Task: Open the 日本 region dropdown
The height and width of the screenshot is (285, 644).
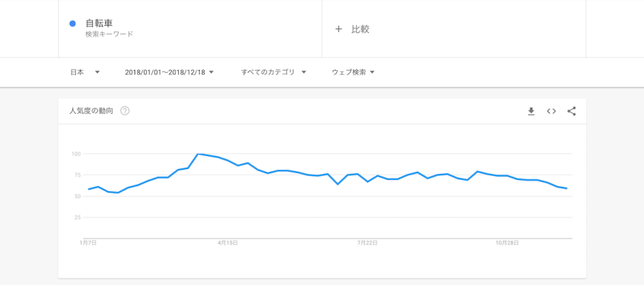Action: 85,72
